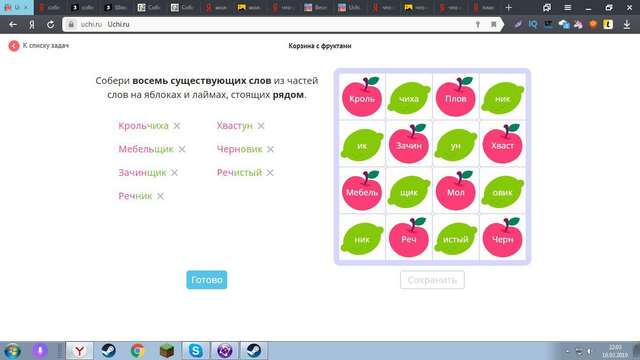Choose the 'Черн' apple

502,238
